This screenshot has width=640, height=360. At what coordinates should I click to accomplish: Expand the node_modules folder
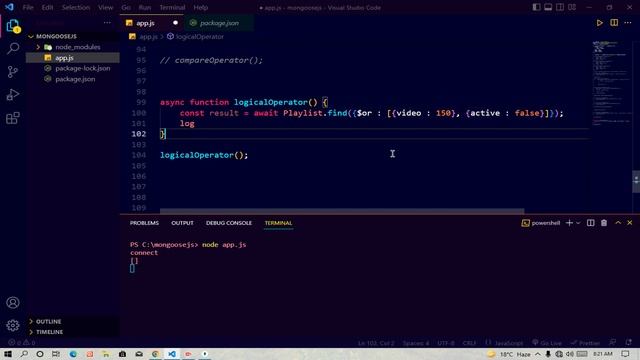[x=73, y=47]
